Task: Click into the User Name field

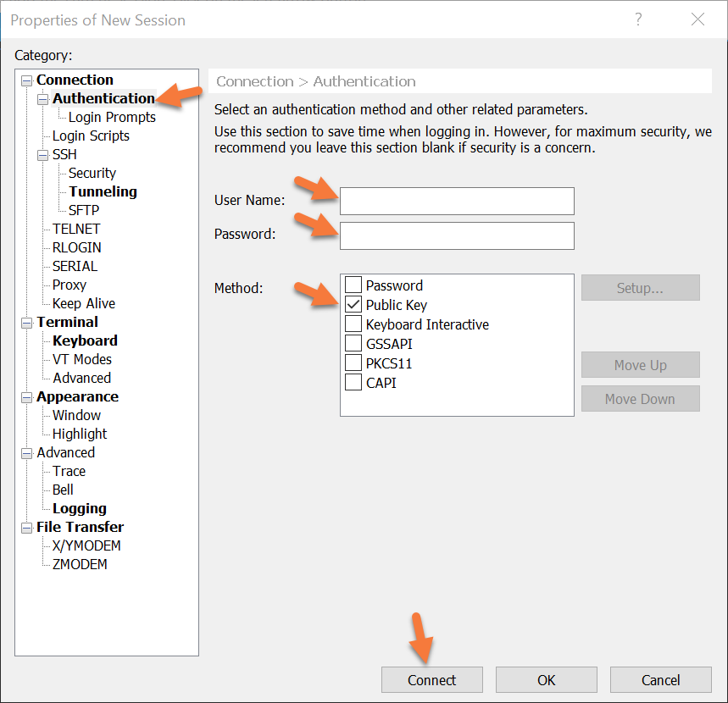Action: [x=457, y=202]
